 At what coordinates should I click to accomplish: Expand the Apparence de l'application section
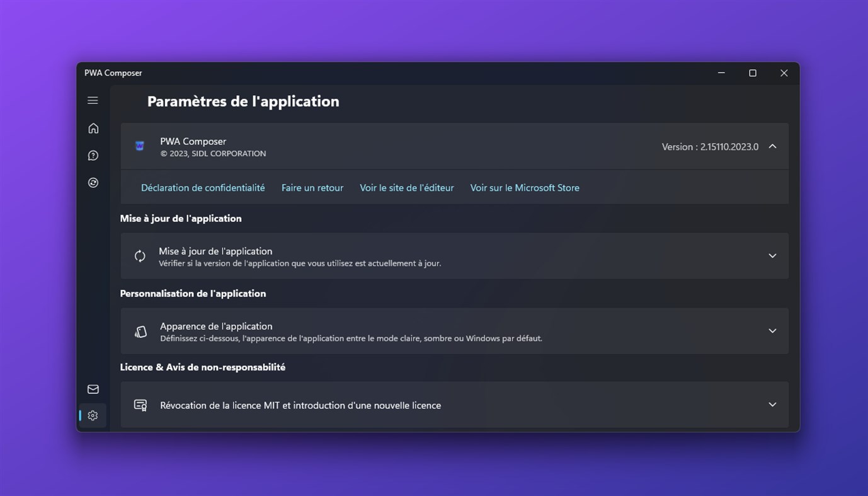(772, 331)
